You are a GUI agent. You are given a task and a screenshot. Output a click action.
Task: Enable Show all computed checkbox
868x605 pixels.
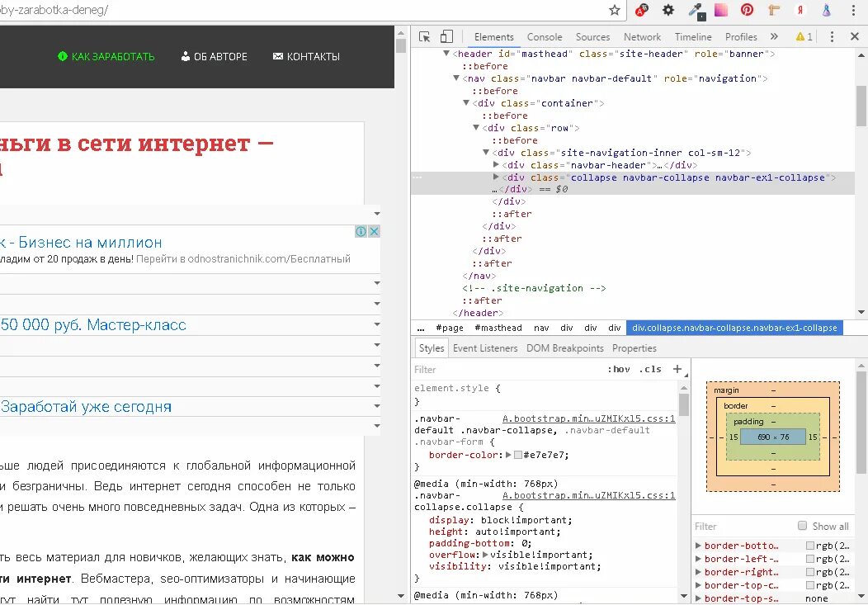pyautogui.click(x=801, y=526)
